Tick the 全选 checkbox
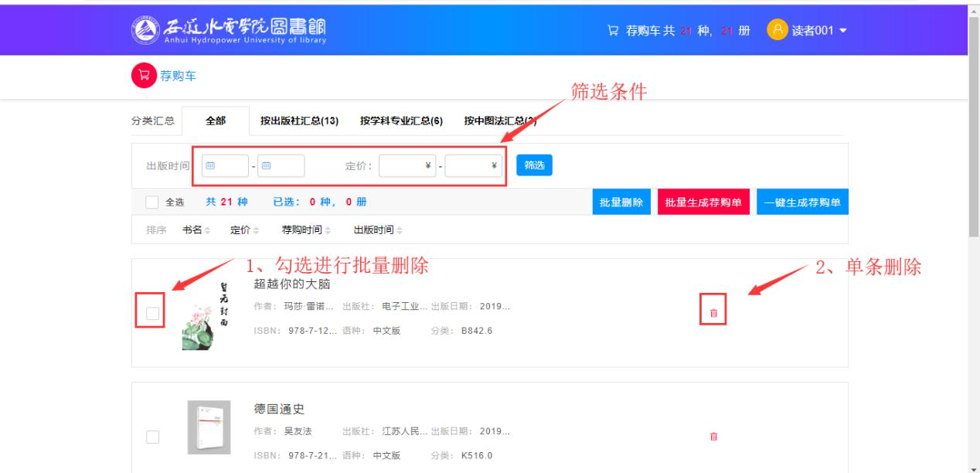The height and width of the screenshot is (473, 980). point(152,202)
